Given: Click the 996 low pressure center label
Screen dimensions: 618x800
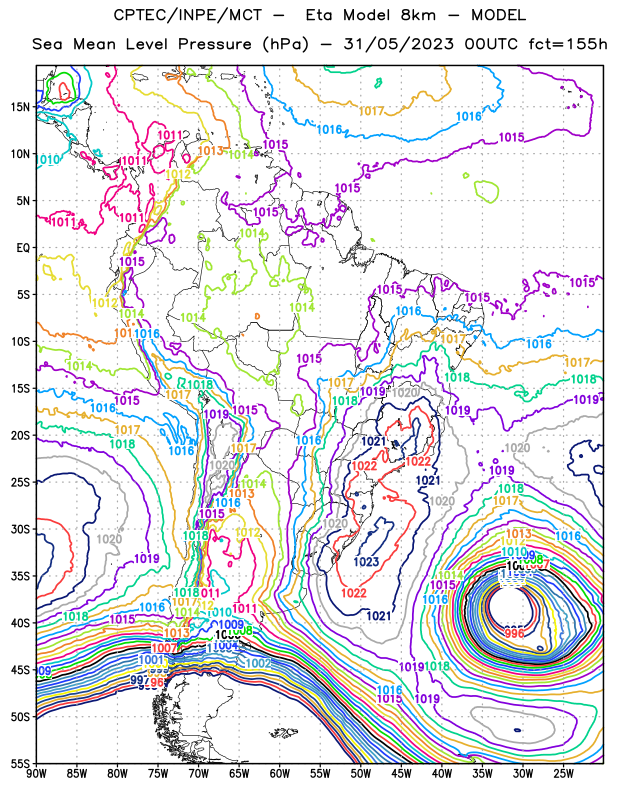Looking at the screenshot, I should pos(514,633).
